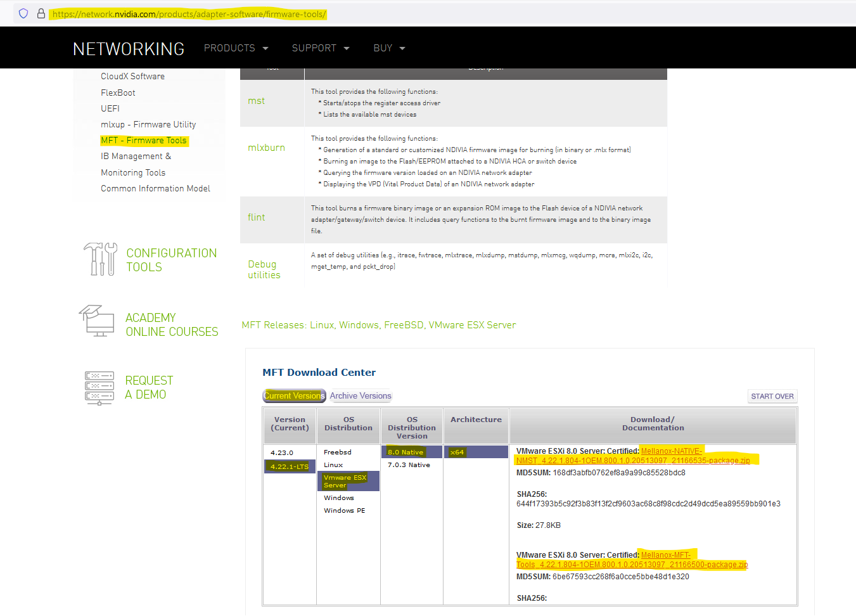856x616 pixels.
Task: Open mlxup - Firmware Utility link
Action: point(148,124)
